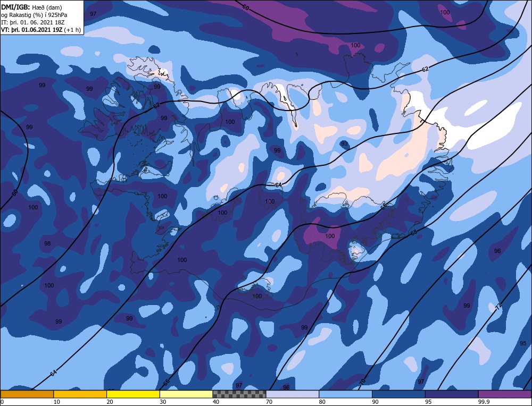Click the dark orange 0–10 legend swatch

27,394
